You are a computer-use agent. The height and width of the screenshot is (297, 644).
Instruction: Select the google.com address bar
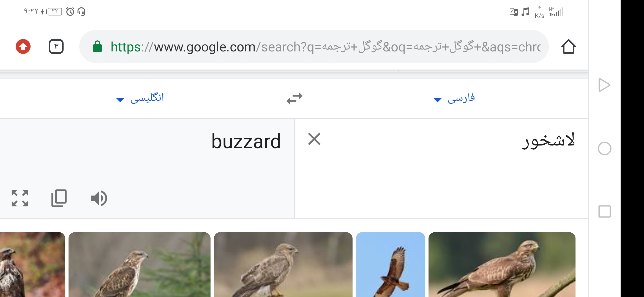(x=314, y=46)
